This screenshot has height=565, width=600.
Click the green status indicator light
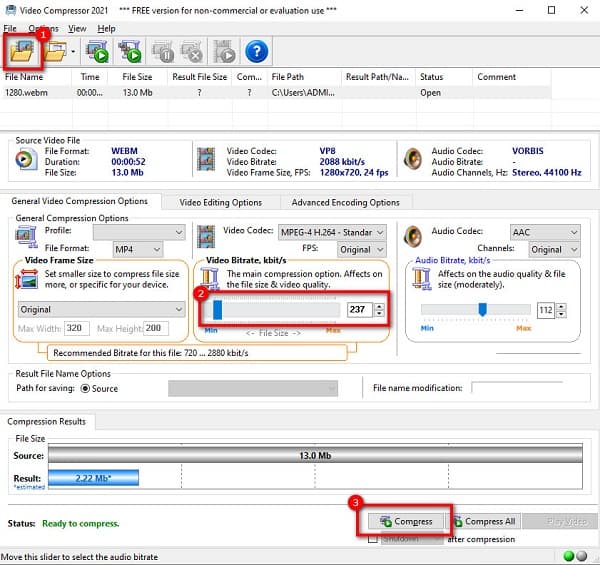(x=569, y=556)
